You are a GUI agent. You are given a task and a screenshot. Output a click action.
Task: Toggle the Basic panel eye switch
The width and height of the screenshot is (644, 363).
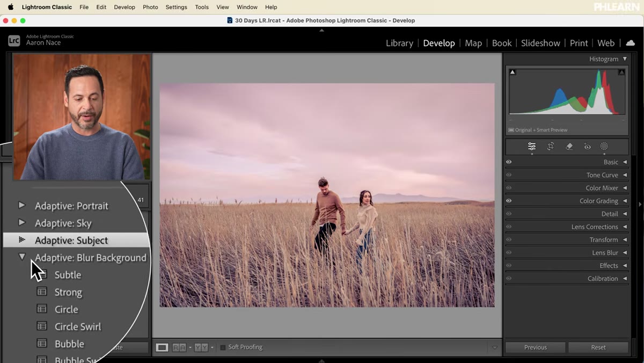(509, 162)
